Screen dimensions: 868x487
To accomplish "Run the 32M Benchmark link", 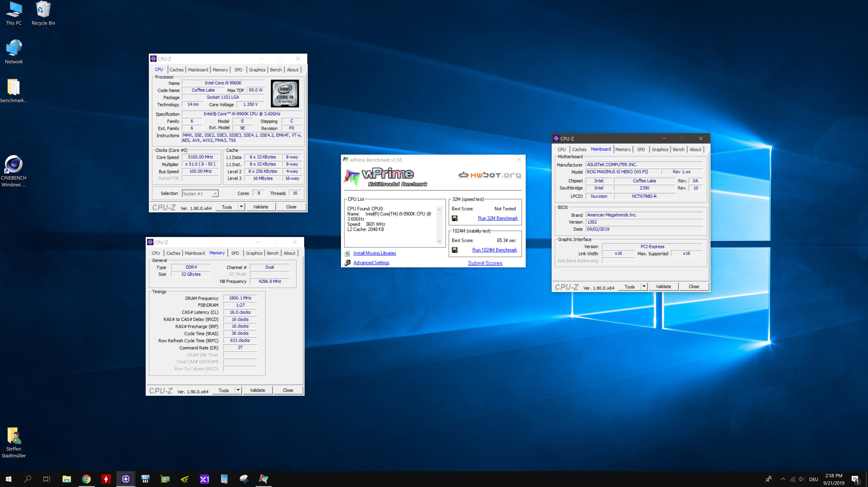I will 498,218.
